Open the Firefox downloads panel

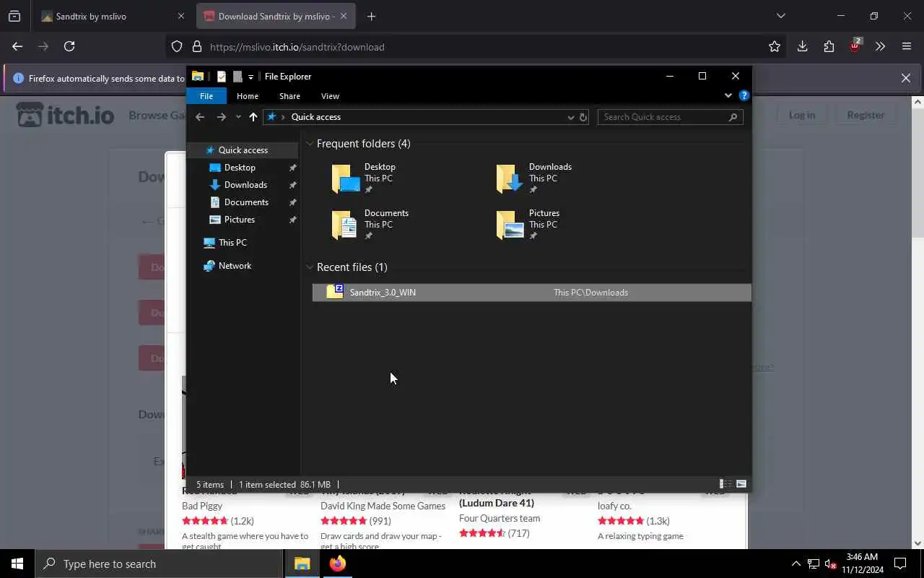(802, 46)
